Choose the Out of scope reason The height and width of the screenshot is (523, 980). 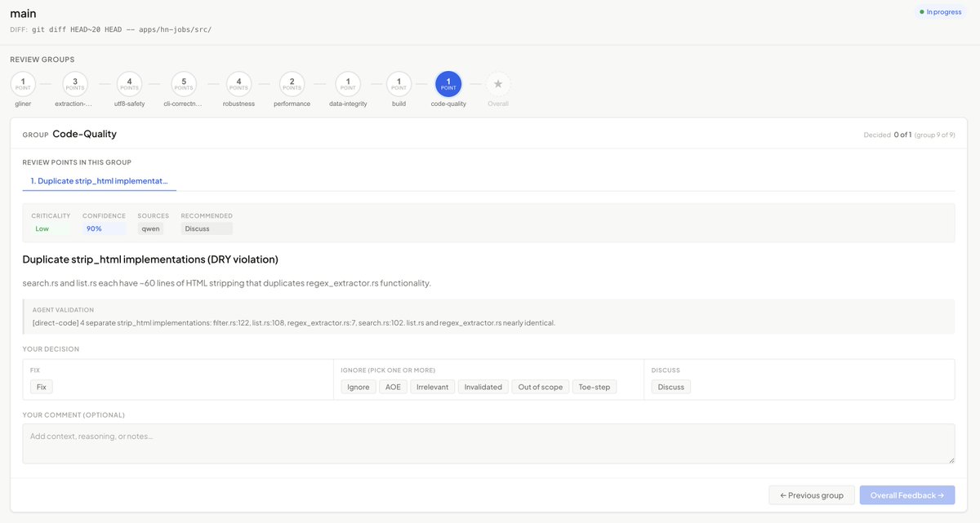[x=540, y=387]
